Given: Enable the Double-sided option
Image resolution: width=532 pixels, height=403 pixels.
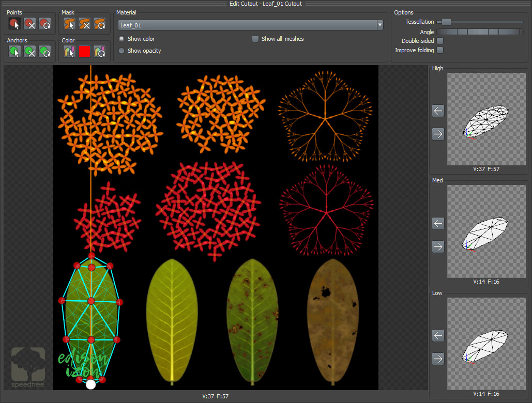Looking at the screenshot, I should [439, 40].
